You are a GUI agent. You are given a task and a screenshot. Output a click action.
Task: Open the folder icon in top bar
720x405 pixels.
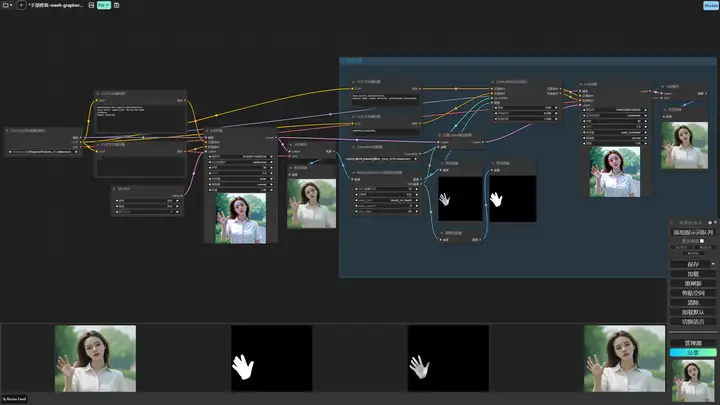6,5
